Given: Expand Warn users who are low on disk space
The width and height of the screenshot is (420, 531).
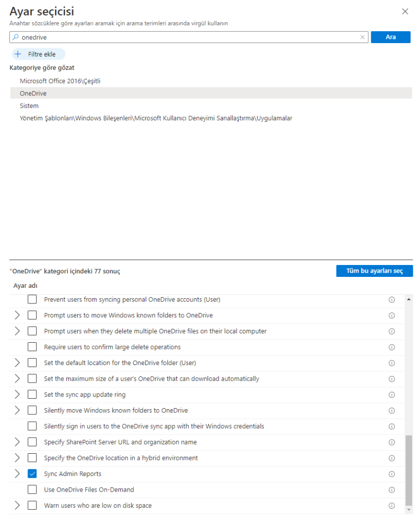Looking at the screenshot, I should tap(17, 506).
